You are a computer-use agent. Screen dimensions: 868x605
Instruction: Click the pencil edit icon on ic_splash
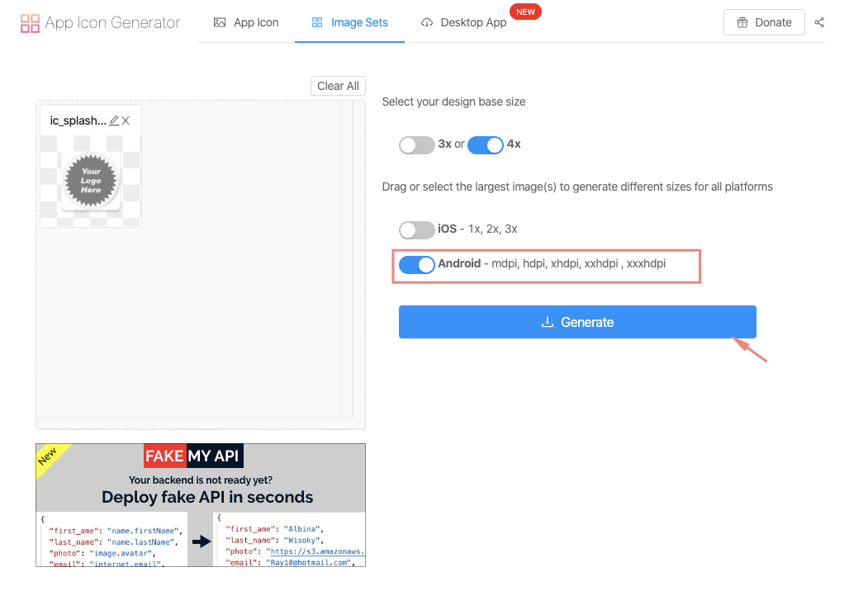(114, 121)
